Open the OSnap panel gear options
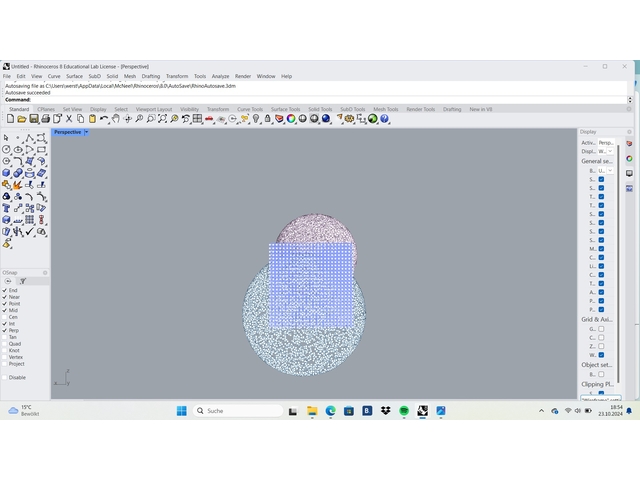The width and height of the screenshot is (640, 480). [x=45, y=273]
